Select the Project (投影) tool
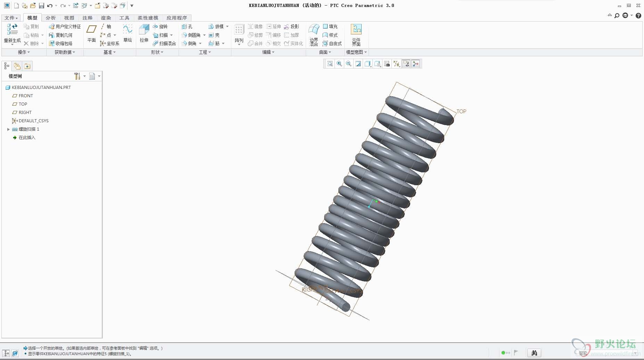 click(x=291, y=26)
